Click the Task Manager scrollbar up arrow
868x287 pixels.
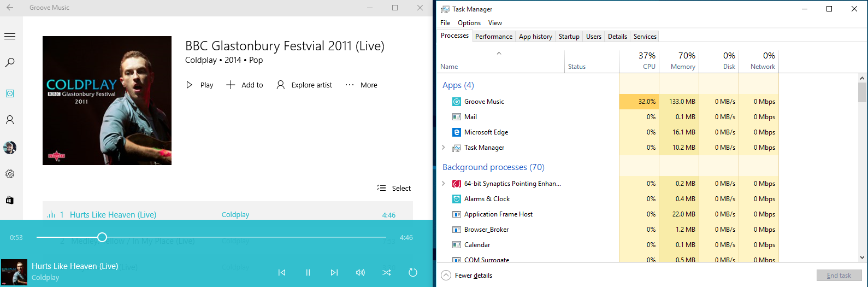pyautogui.click(x=863, y=78)
